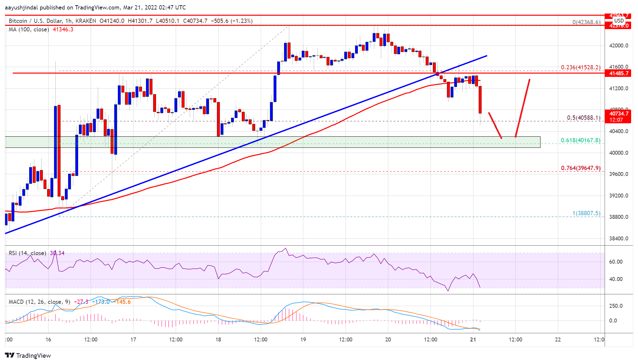Screen dimensions: 638x364
Task: Select the 0.764(39647.9) Fibonacci label
Action: point(580,168)
